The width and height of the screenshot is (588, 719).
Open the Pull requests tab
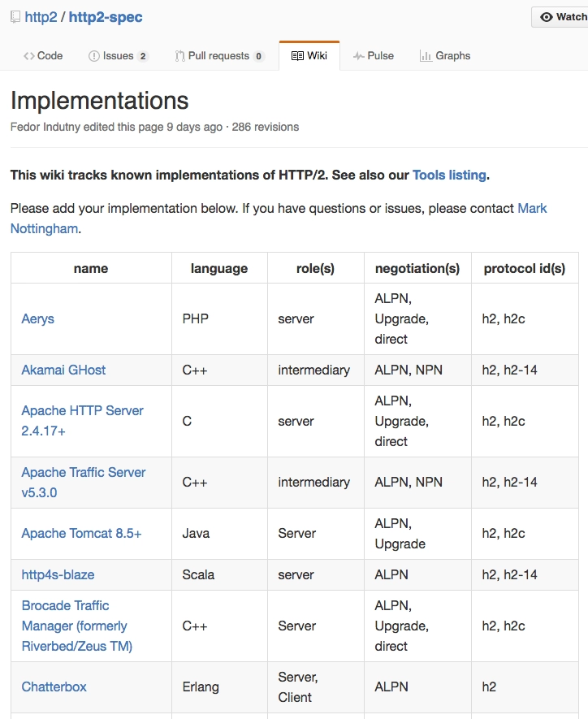(219, 55)
